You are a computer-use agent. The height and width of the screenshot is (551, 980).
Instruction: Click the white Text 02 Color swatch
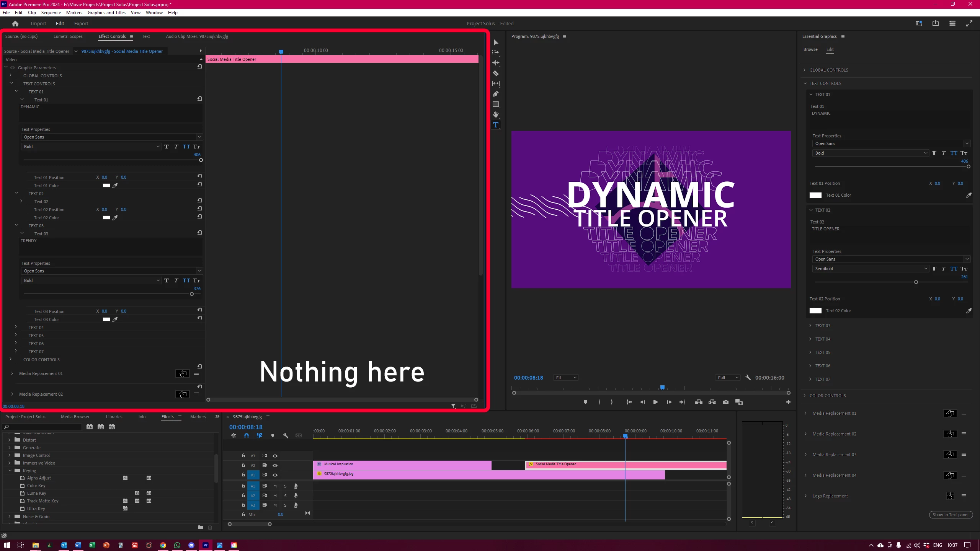point(815,311)
